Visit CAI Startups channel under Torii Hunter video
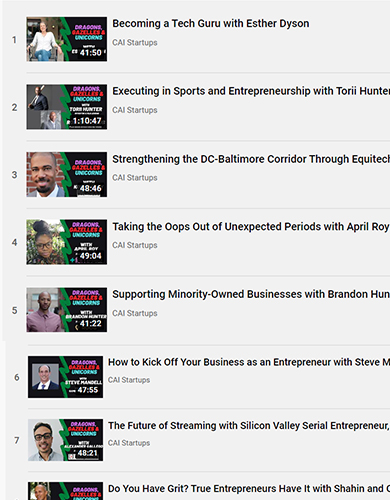Screen dimensions: 390x500 point(135,110)
